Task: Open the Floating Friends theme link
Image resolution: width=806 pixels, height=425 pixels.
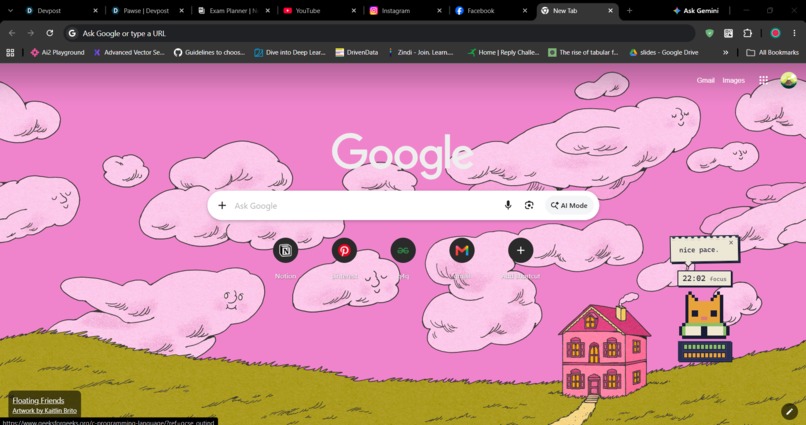Action: 38,400
